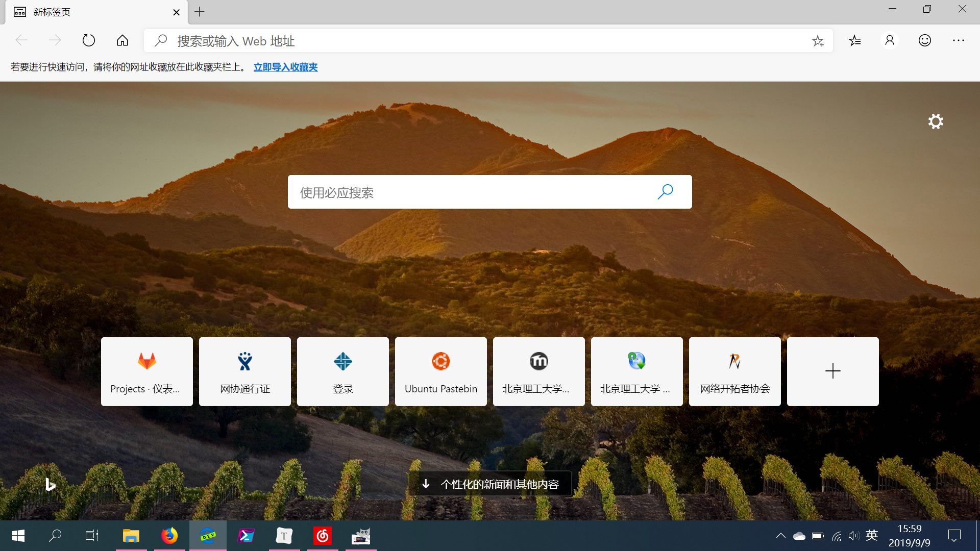
Task: Go to Home page icon
Action: [122, 40]
